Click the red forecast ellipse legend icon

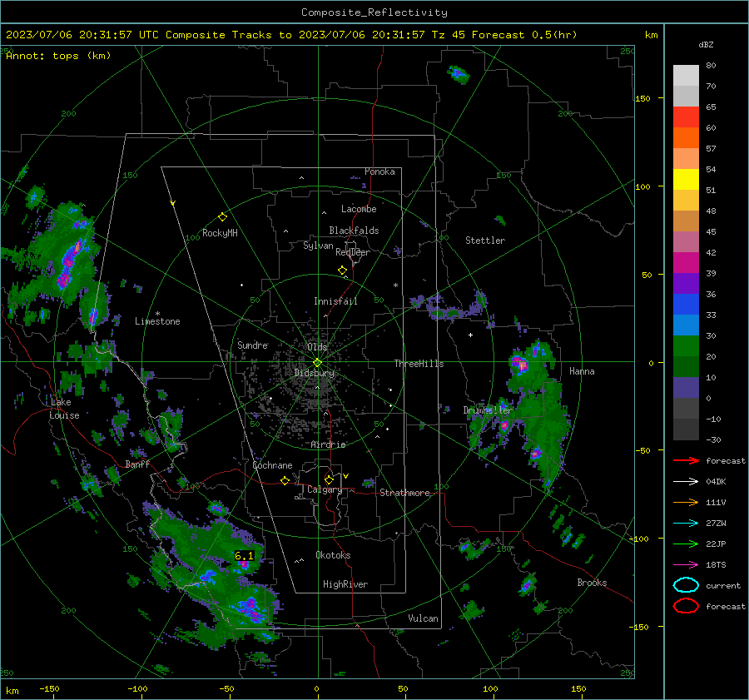686,606
